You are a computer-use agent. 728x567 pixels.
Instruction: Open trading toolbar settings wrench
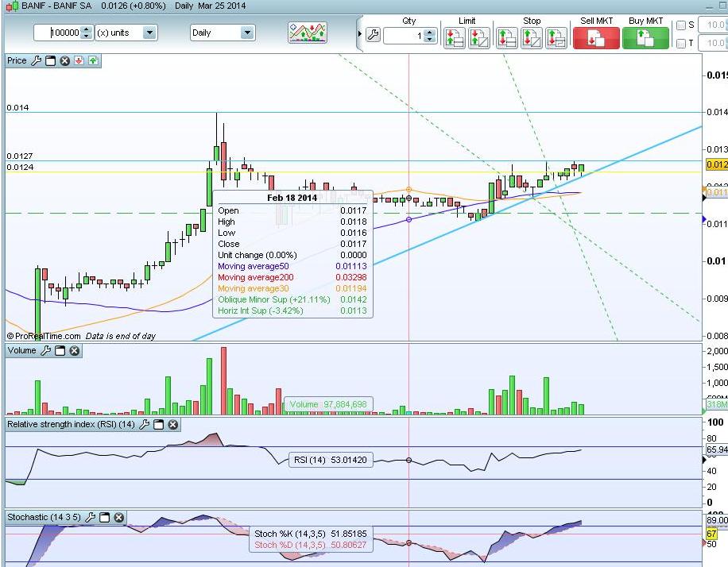[373, 34]
